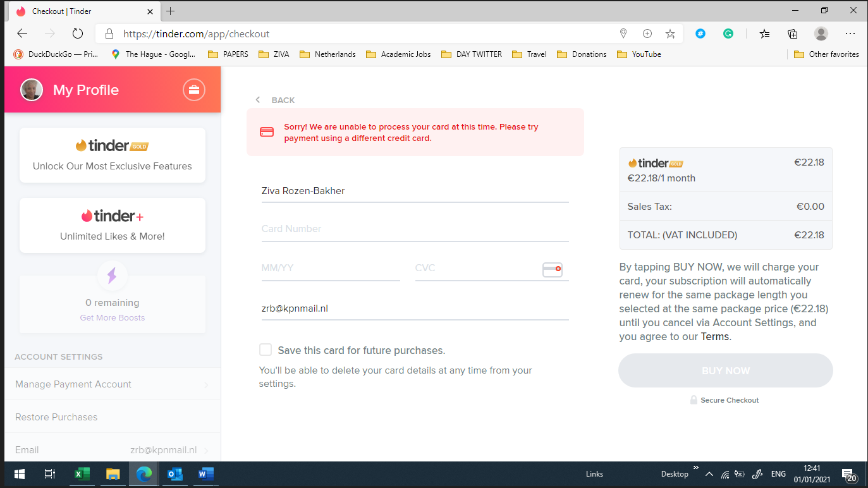Expand Desktop toolbar double chevron
The image size is (868, 488).
pos(696,468)
